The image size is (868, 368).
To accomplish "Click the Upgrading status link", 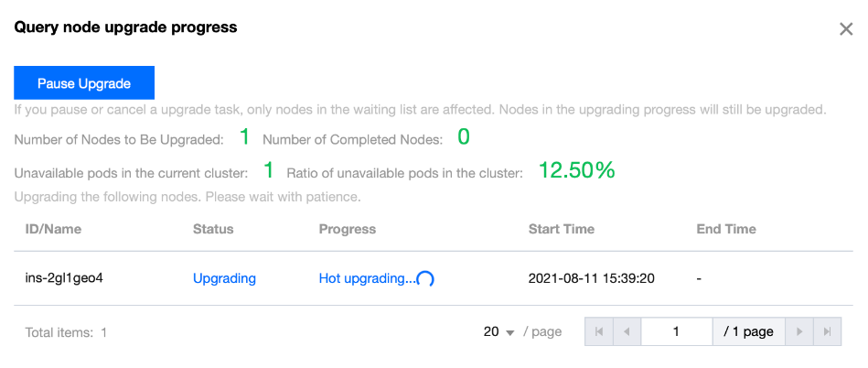I will coord(224,278).
